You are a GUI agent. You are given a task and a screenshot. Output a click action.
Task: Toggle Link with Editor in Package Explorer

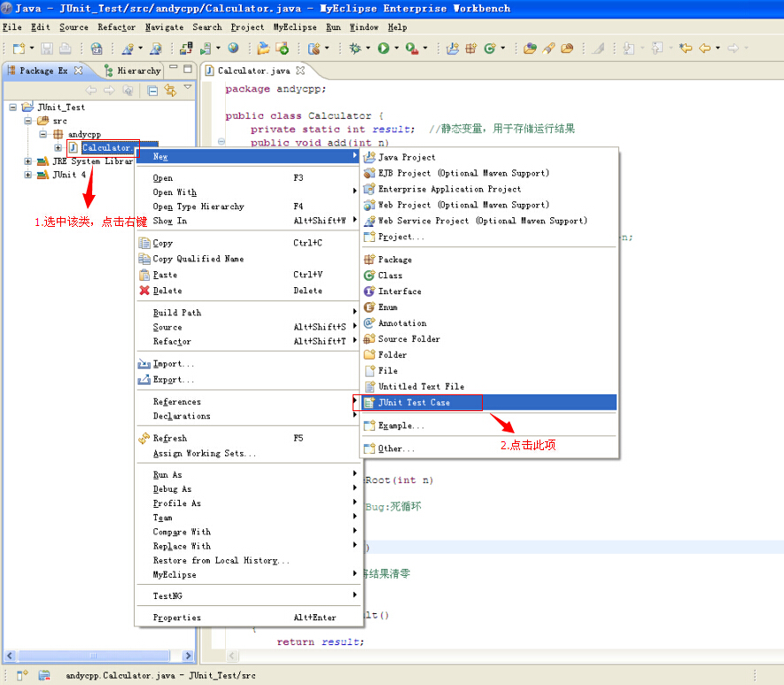pos(170,90)
